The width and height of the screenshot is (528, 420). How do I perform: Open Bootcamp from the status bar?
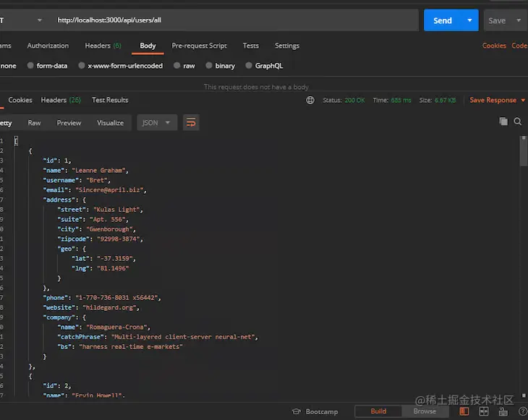(315, 411)
